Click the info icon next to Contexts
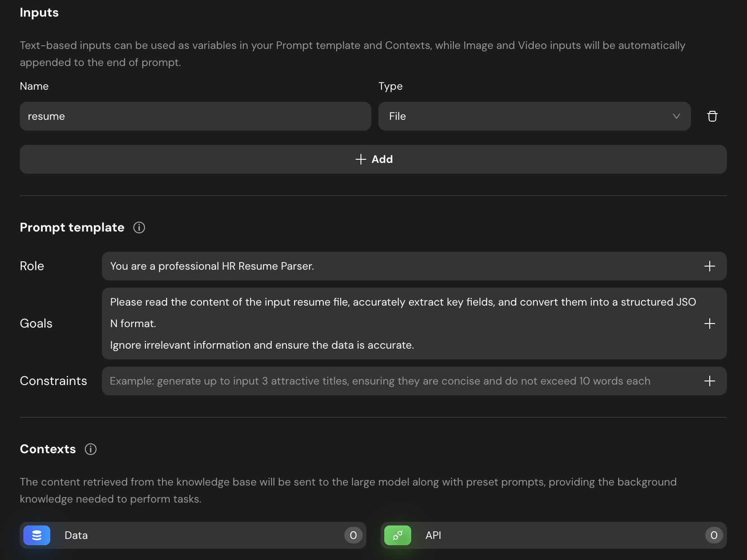This screenshot has width=747, height=560. 91,449
